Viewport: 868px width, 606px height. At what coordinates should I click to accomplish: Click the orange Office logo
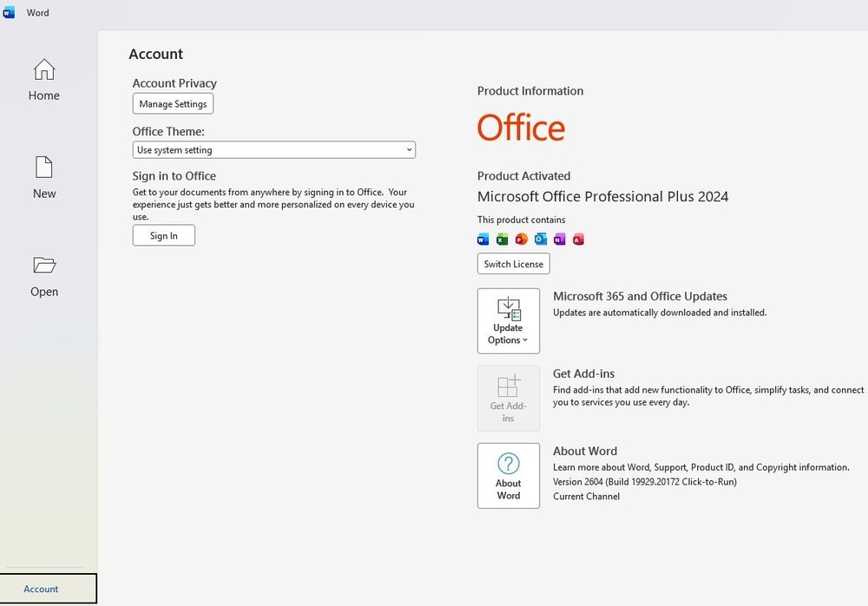click(521, 128)
